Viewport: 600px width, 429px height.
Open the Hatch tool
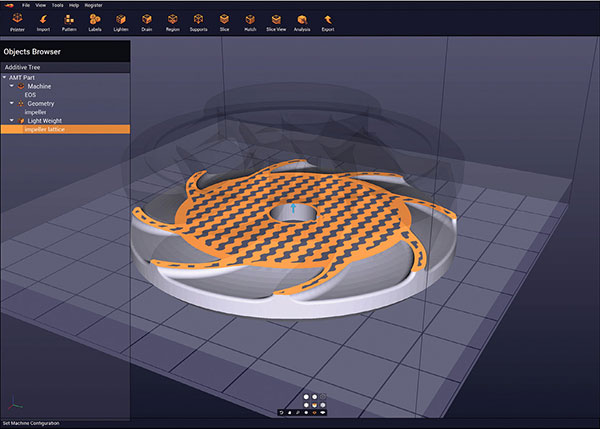point(250,22)
